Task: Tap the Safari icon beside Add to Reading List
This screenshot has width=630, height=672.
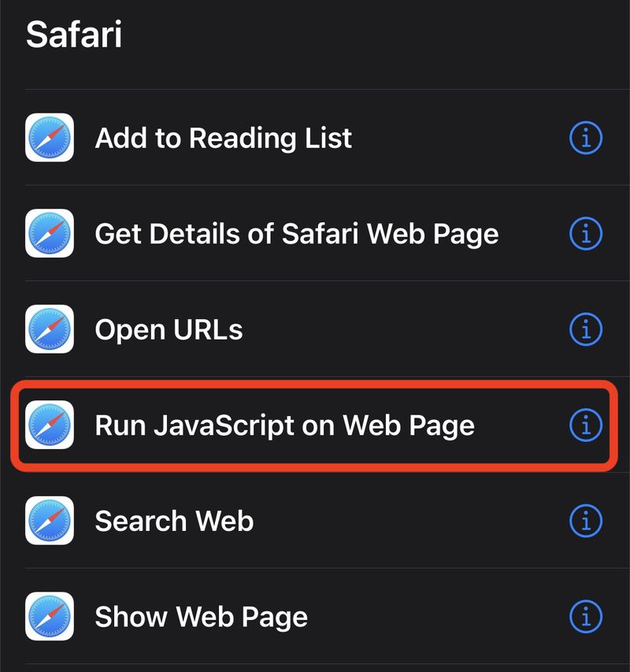Action: (x=49, y=139)
